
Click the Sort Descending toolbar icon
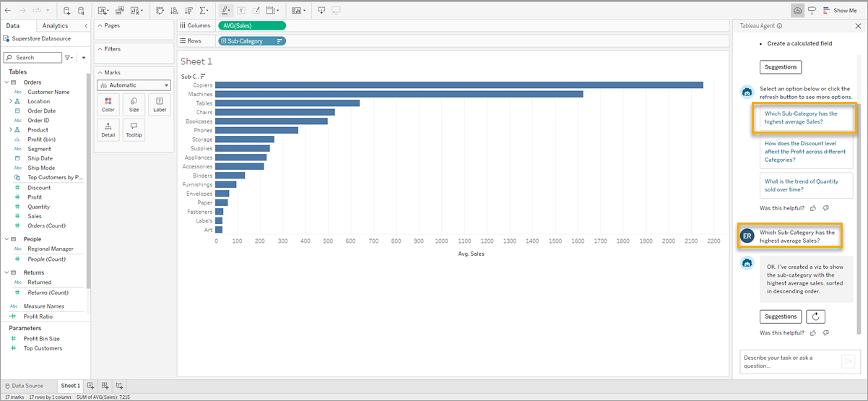click(188, 11)
